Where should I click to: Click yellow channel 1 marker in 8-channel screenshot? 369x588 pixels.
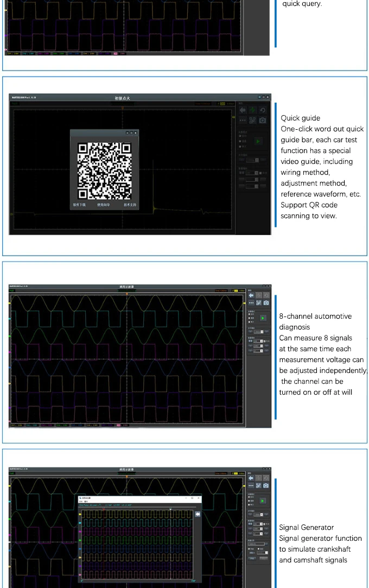point(10,302)
